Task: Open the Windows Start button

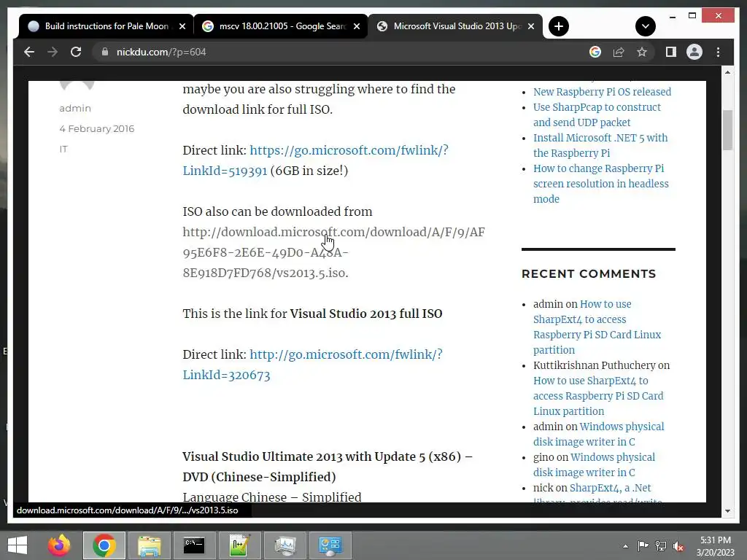Action: [18, 545]
